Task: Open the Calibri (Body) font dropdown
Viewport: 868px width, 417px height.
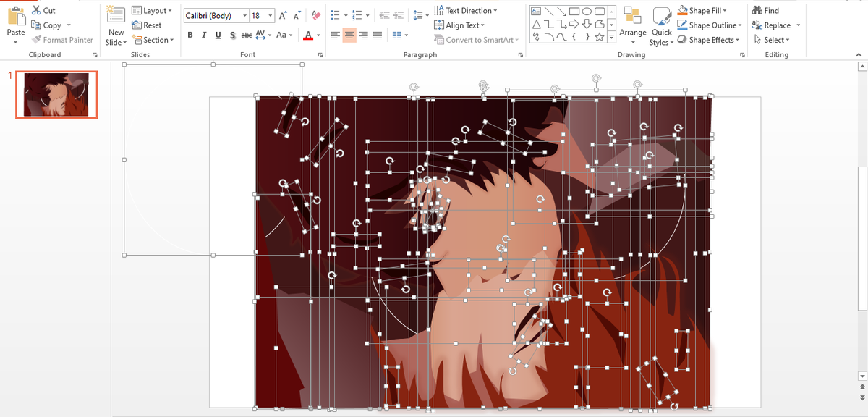Action: 244,15
